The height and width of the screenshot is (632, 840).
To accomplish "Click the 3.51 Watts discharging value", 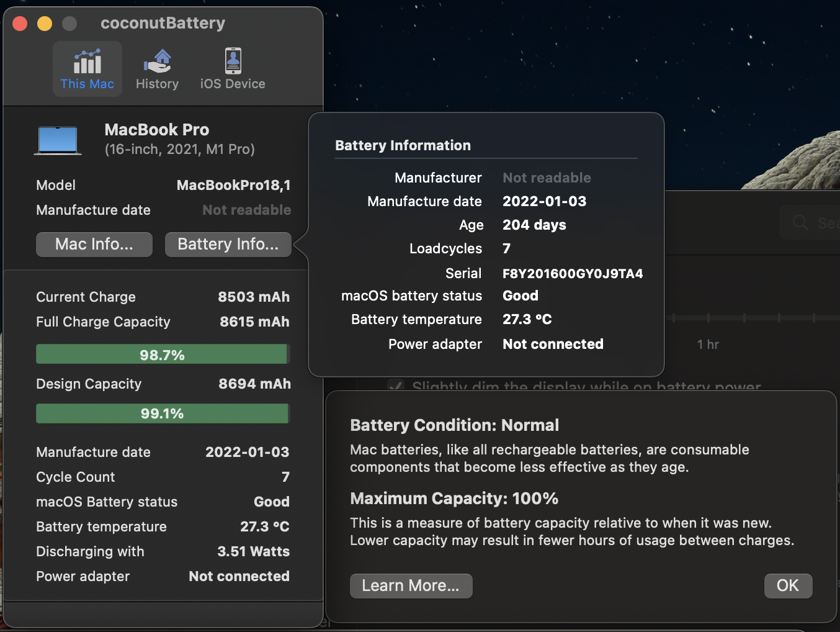I will (254, 551).
